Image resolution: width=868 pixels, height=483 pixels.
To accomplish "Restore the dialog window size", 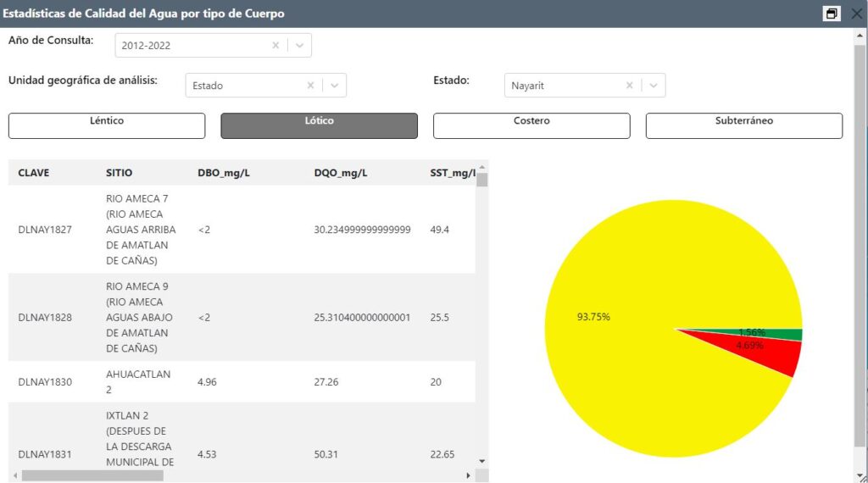I will pyautogui.click(x=832, y=14).
